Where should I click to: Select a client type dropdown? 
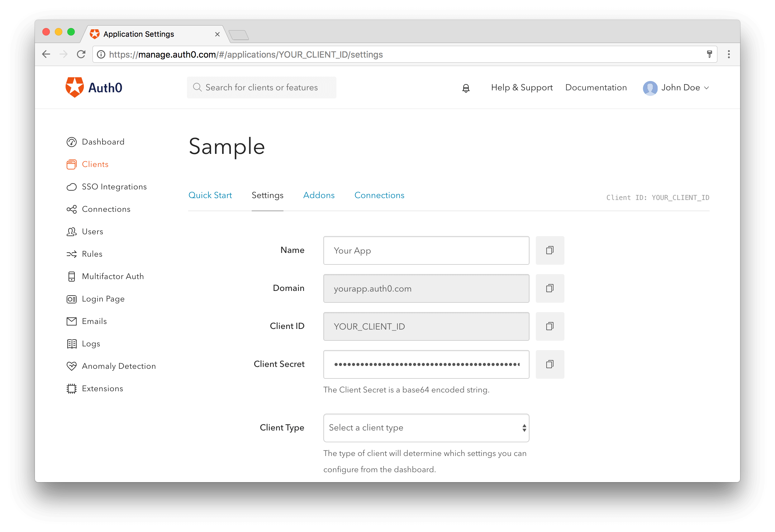coord(426,428)
